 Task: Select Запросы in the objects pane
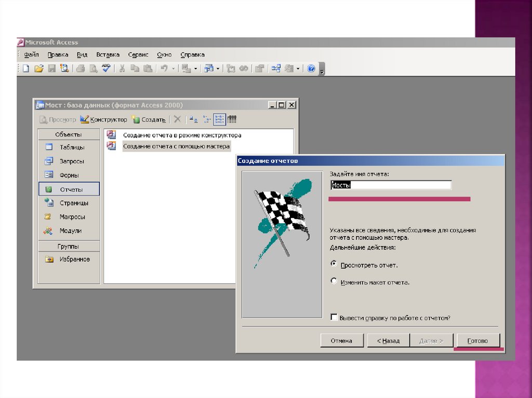69,161
